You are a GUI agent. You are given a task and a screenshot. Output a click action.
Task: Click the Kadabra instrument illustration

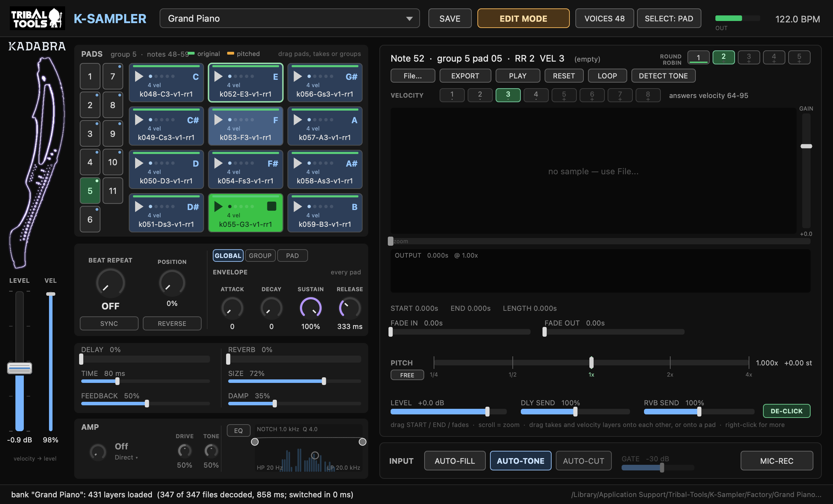(x=37, y=163)
